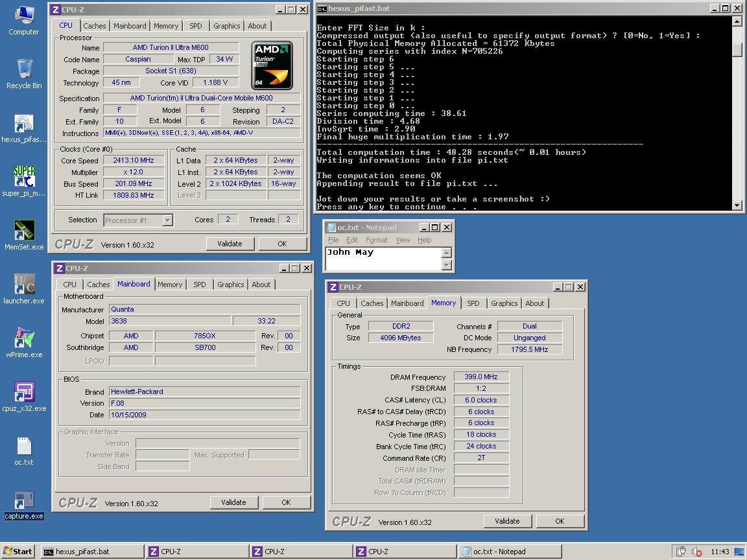
Task: Switch to oc.txt - Notepad in the taskbar
Action: tap(509, 552)
